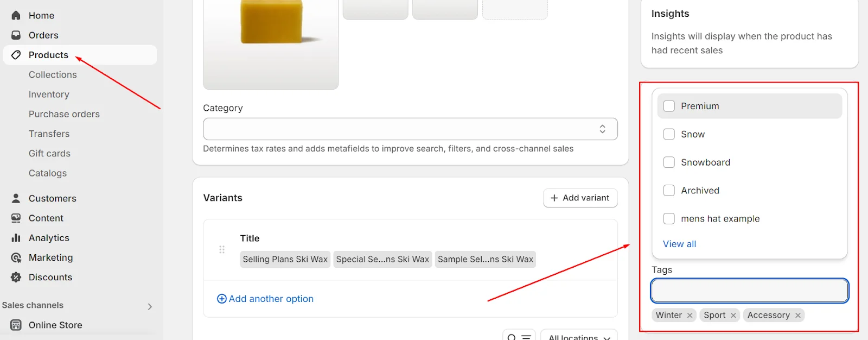Select the Customers person icon
Image resolution: width=868 pixels, height=340 pixels.
pyautogui.click(x=16, y=198)
